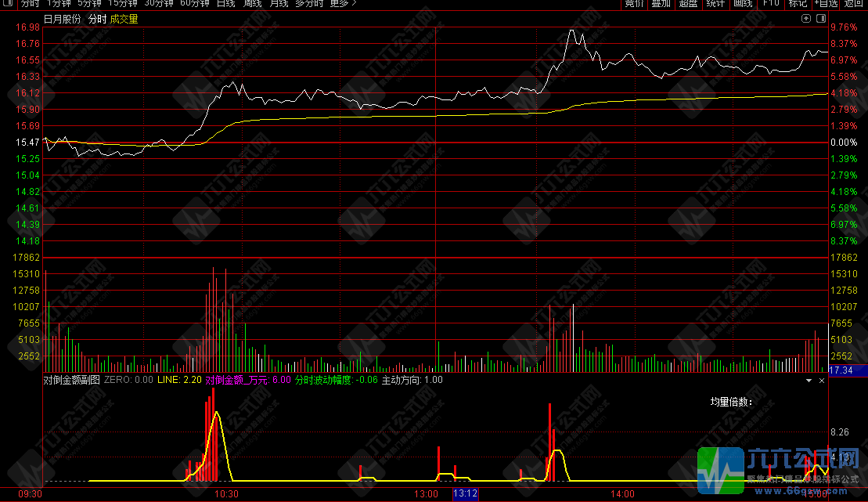
Task: Open the 统计 statistics tool
Action: pyautogui.click(x=715, y=4)
